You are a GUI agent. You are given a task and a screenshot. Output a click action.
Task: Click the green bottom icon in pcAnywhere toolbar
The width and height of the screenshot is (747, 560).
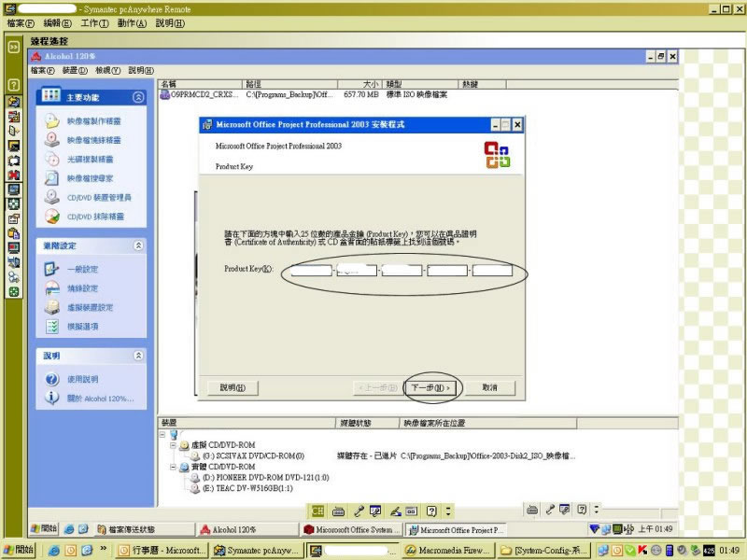click(x=14, y=292)
